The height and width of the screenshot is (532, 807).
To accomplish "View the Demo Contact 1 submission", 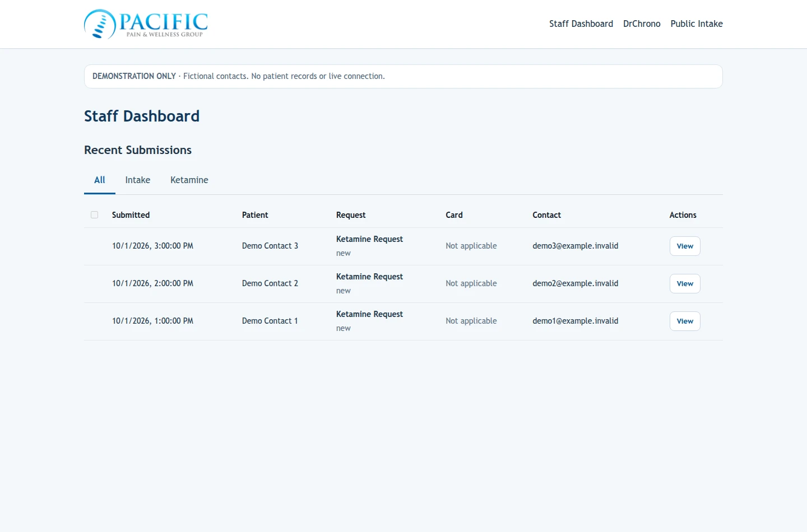I will pos(685,321).
